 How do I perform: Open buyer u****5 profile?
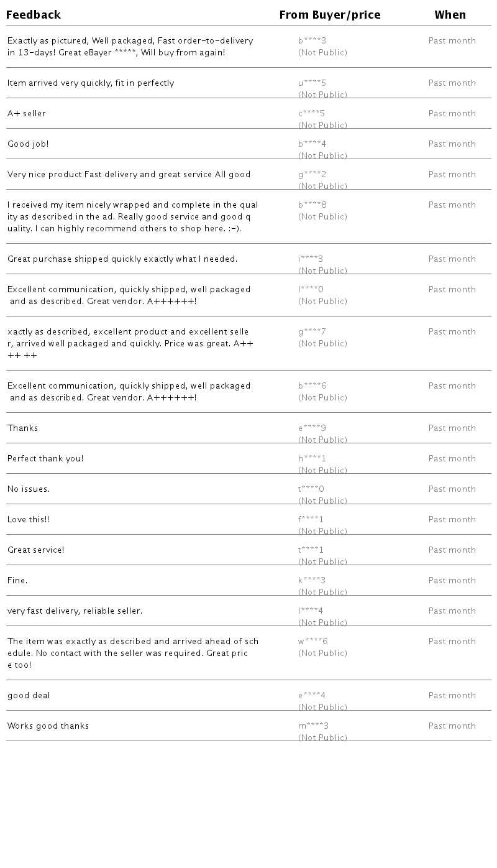tap(312, 83)
